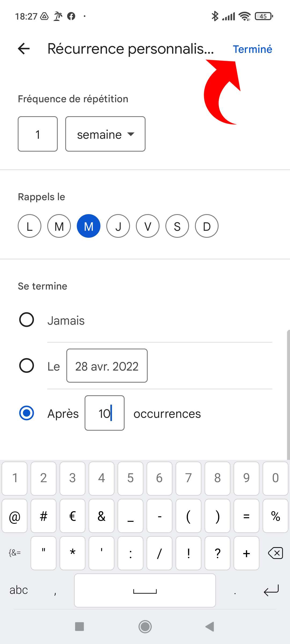
Task: Select the Le date radio option
Action: tap(27, 365)
